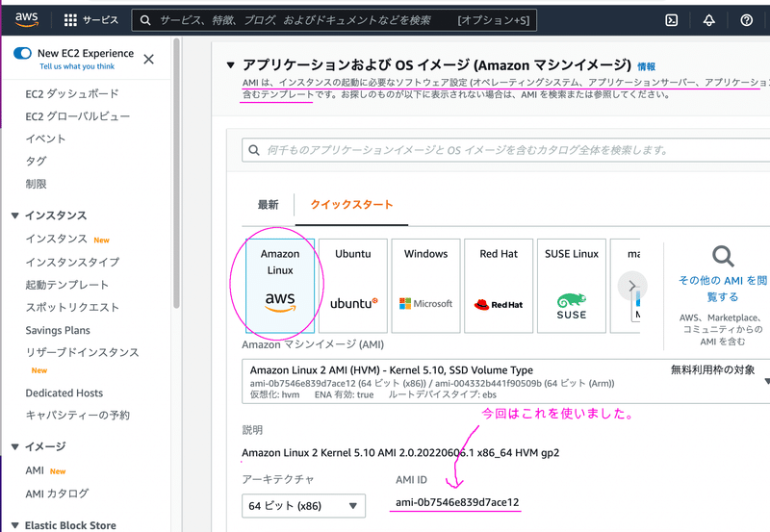Open スポットリクエスト in the sidebar
Image resolution: width=770 pixels, height=532 pixels.
[72, 307]
